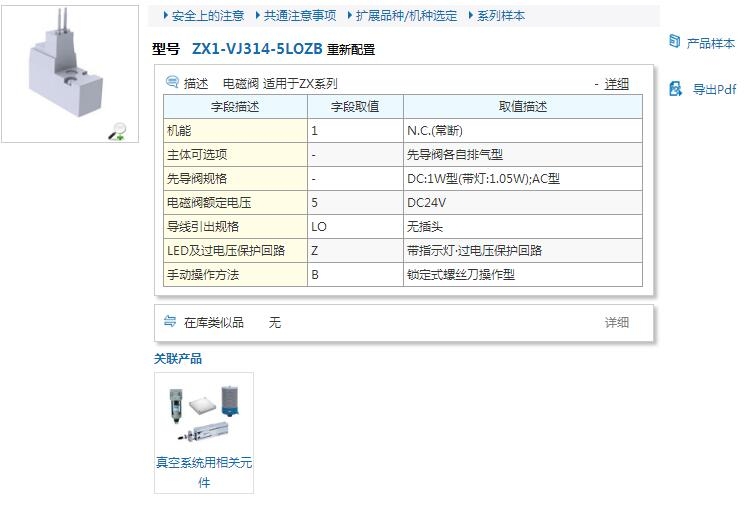Go to 扩展品种/机种选定
This screenshot has height=529, width=750.
click(x=406, y=16)
